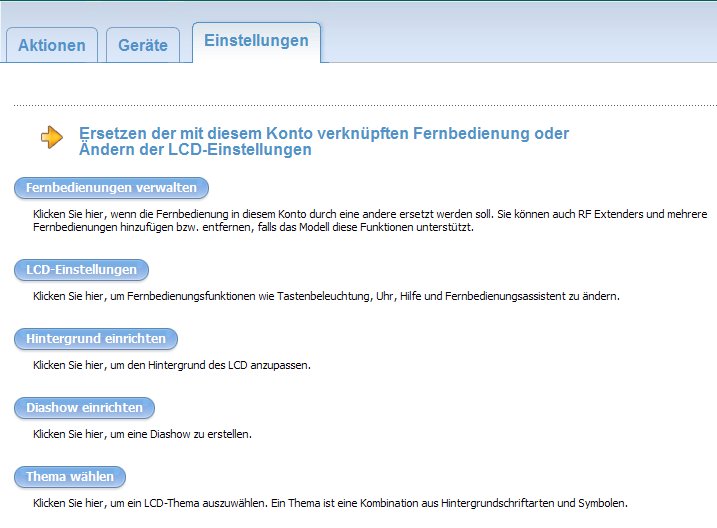
Task: Click the description about adjusting the LCD Hintergrund
Action: (x=172, y=365)
